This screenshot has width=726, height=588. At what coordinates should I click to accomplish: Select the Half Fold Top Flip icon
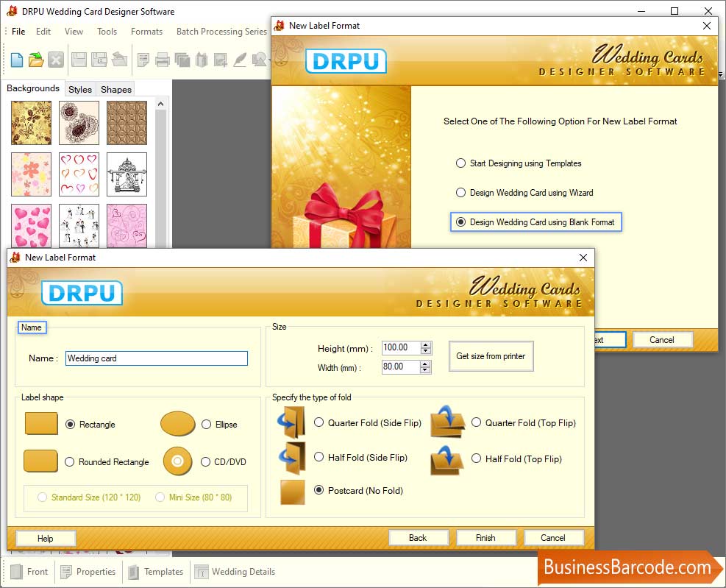(447, 460)
